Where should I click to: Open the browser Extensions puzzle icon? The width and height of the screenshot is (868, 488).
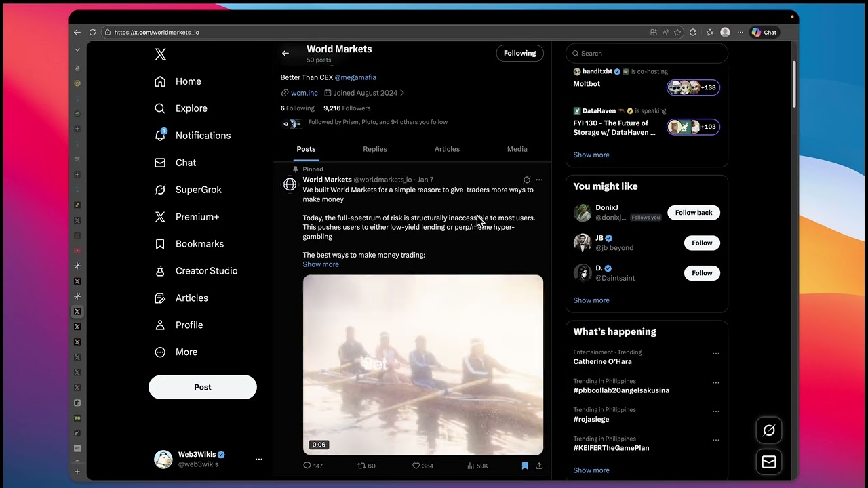pos(693,32)
